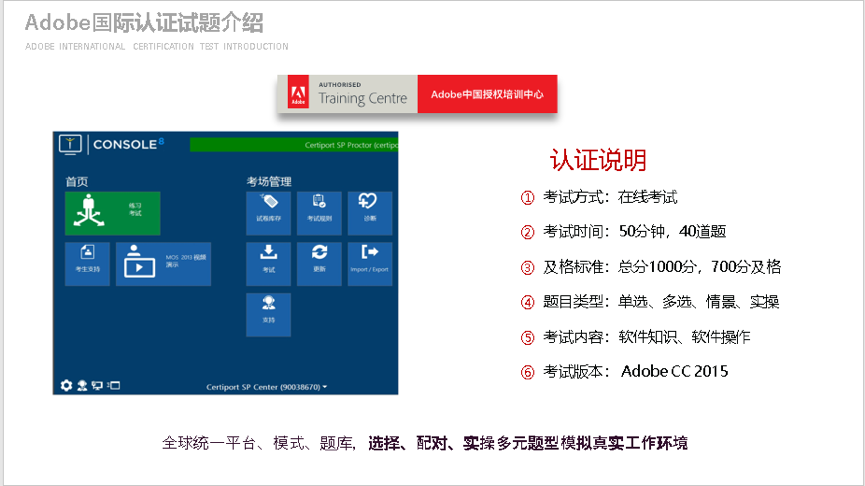
Task: Click the Authorised Training Centre badge text
Action: tap(362, 94)
